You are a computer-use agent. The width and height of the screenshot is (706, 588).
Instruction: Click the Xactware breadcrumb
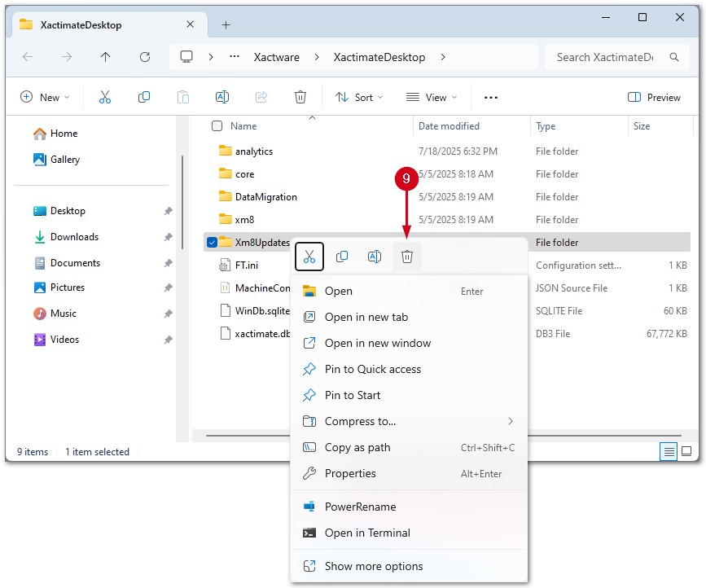click(x=277, y=57)
